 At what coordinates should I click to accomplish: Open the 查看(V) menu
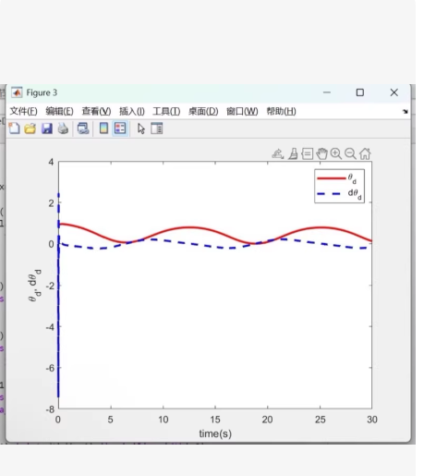click(96, 111)
